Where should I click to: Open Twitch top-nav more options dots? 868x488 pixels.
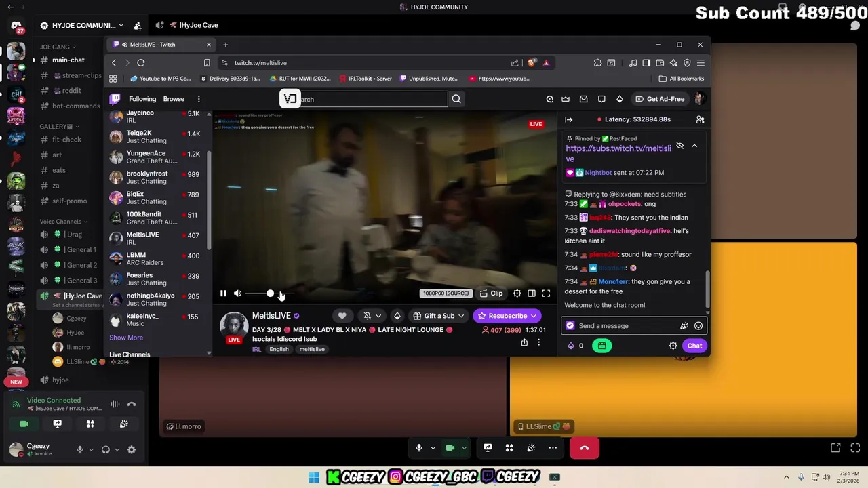point(199,99)
